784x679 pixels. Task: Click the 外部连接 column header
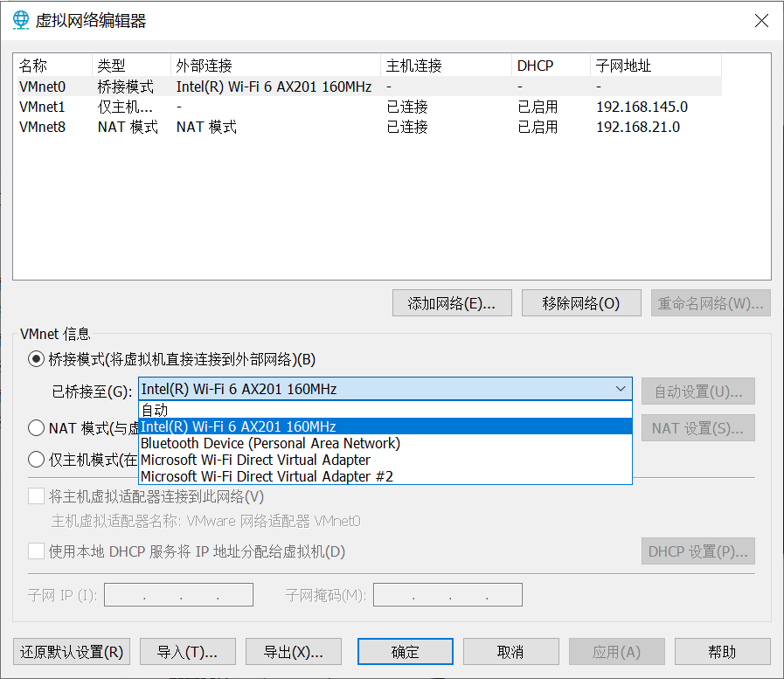275,66
